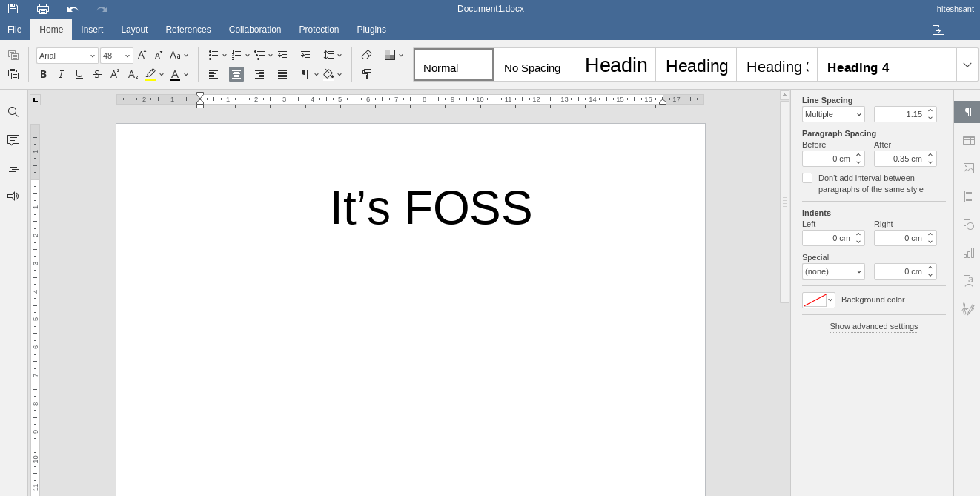Apply the Heading 4 style
The height and width of the screenshot is (496, 980).
(858, 67)
